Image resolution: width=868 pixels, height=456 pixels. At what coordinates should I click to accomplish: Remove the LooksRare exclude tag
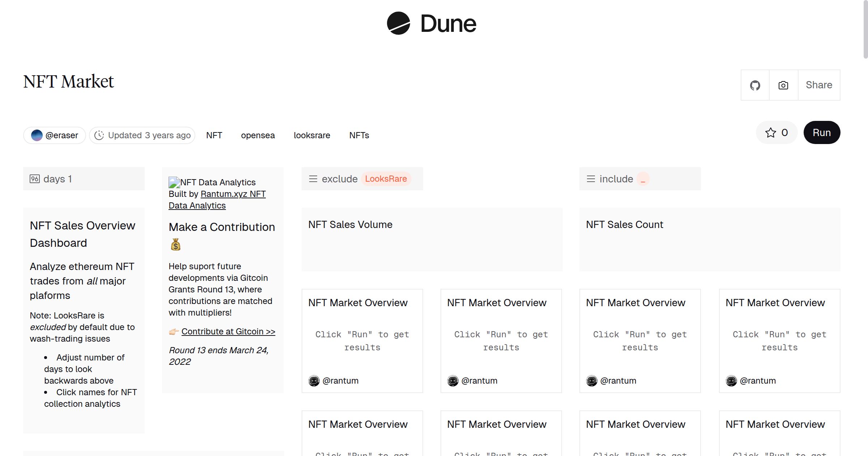386,179
